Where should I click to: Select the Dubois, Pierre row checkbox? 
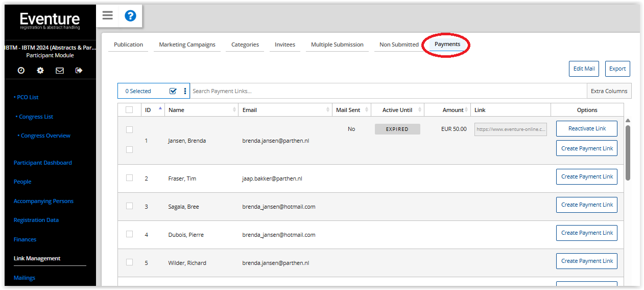tap(129, 234)
